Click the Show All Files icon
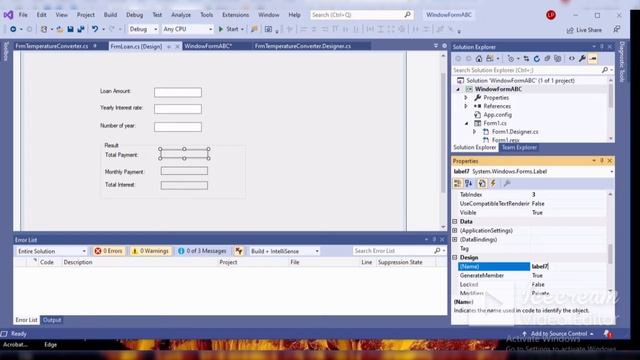Viewport: 640px width, 360px height. (558, 59)
